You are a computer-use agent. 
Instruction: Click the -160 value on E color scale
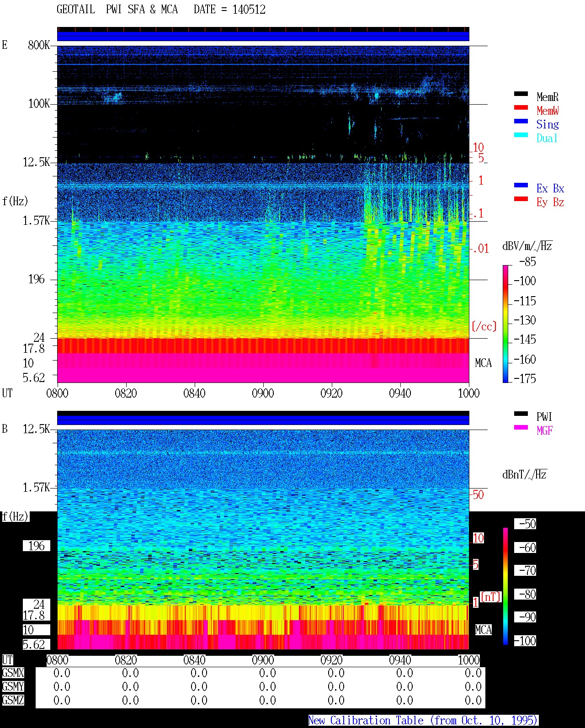525,359
